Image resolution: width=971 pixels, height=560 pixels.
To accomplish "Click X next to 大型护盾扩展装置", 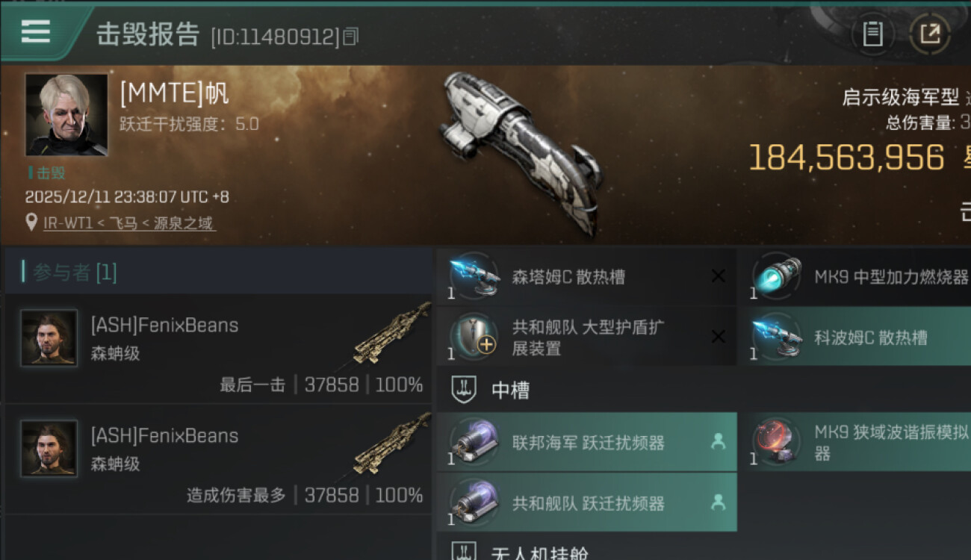I will coord(718,337).
